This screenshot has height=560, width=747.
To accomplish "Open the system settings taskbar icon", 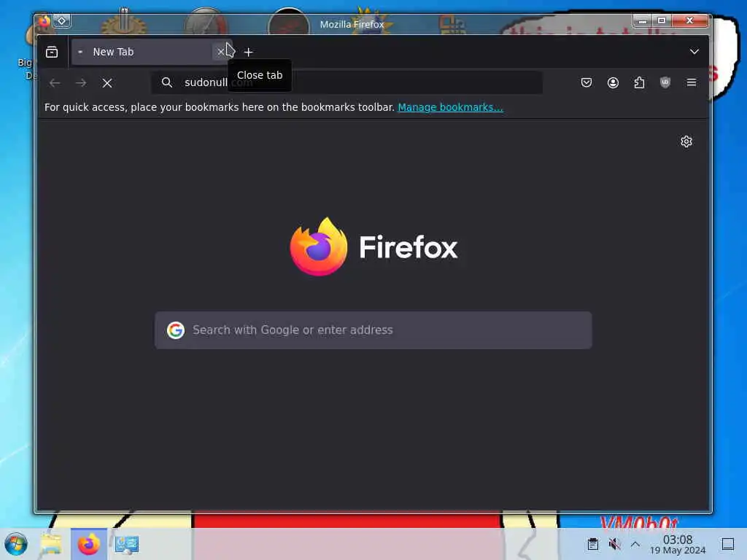I will point(126,544).
